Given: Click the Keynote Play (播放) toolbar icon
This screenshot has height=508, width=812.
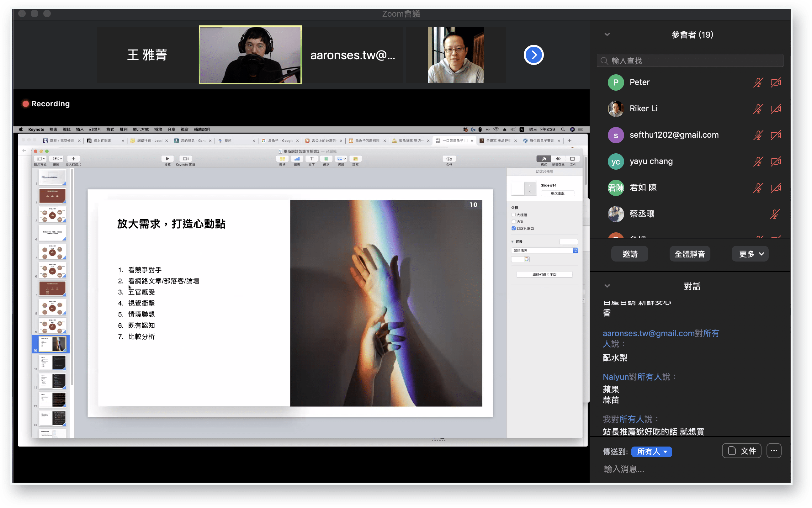Looking at the screenshot, I should (167, 159).
